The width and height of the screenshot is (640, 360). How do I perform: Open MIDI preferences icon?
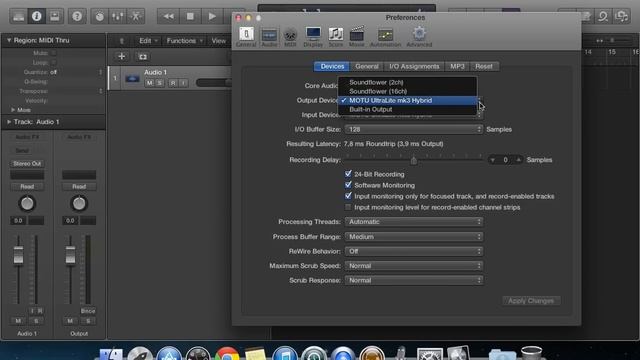[290, 37]
